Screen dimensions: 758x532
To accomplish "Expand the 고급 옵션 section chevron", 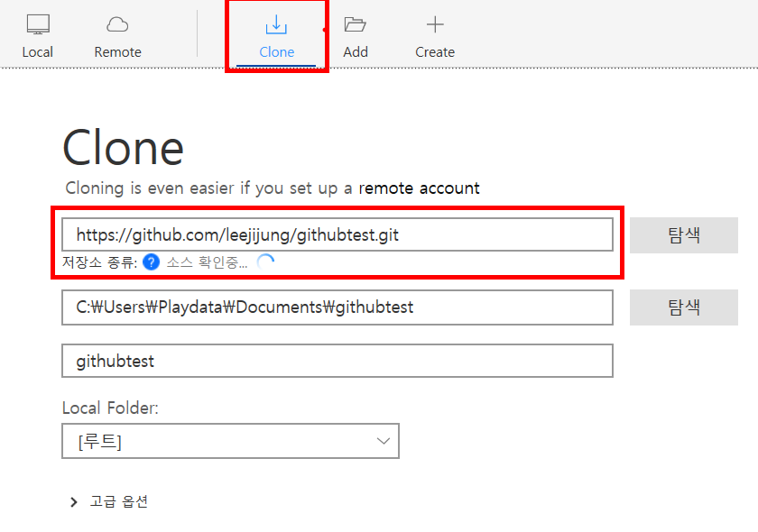I will (73, 502).
